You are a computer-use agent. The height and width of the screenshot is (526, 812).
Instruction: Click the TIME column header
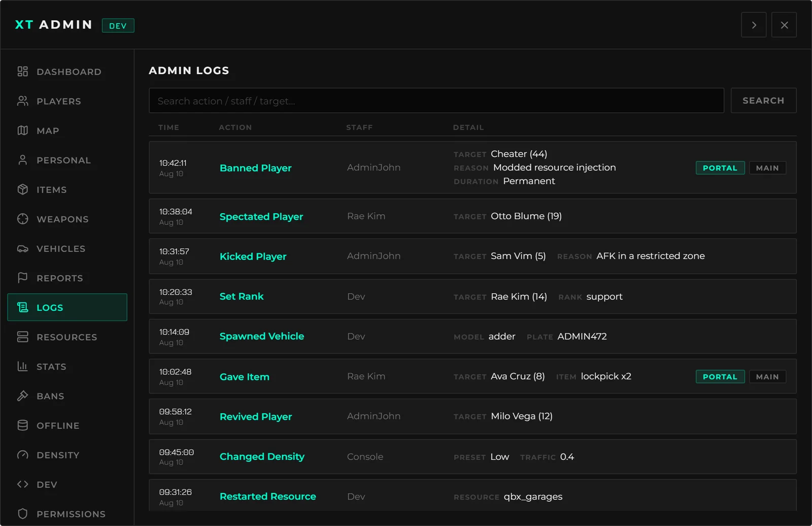[168, 127]
